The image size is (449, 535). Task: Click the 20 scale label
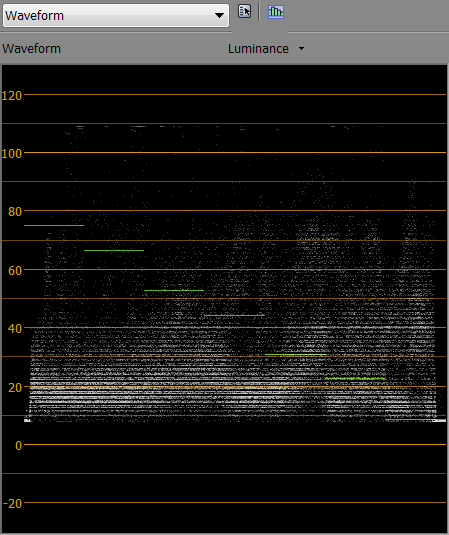(x=15, y=388)
